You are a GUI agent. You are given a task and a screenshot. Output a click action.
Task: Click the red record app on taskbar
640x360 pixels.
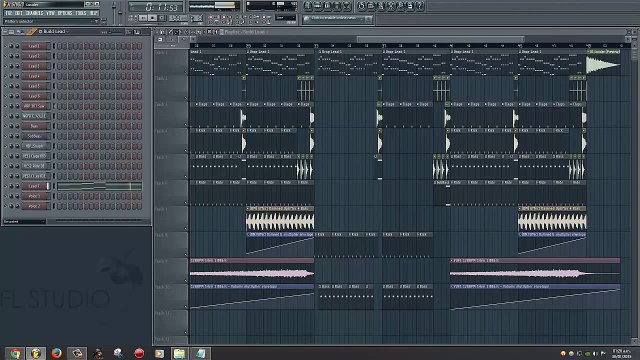(x=139, y=353)
